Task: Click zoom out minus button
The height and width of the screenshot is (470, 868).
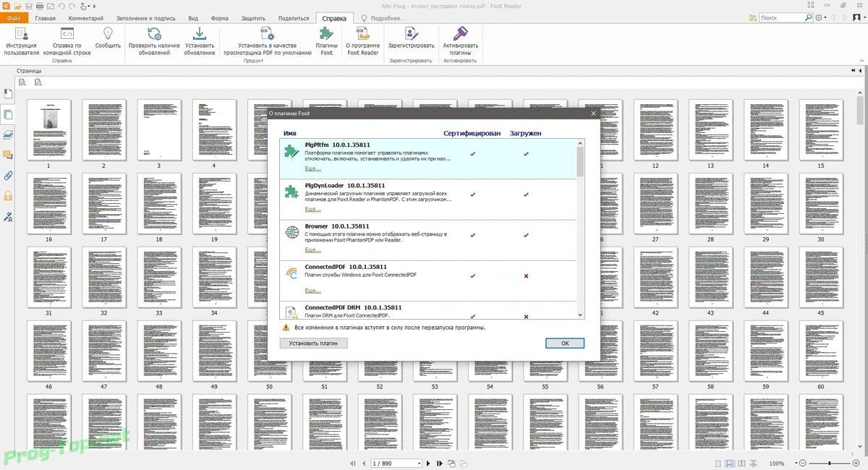Action: (803, 463)
